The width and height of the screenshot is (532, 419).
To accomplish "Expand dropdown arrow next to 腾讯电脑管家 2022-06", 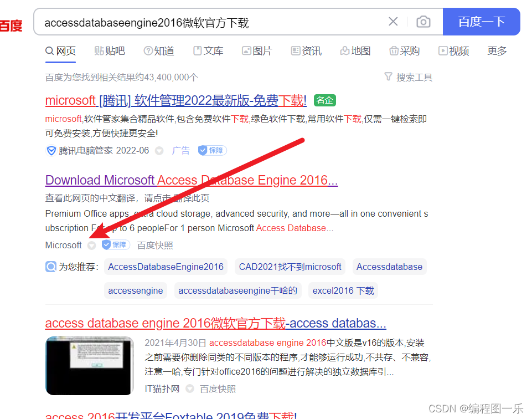I will 159,151.
